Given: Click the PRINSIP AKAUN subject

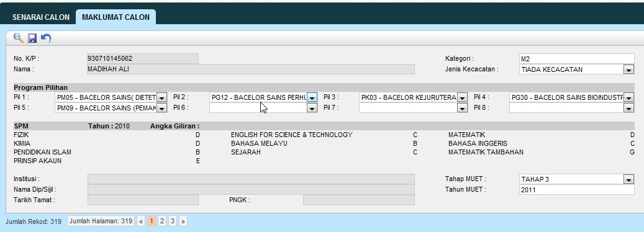Looking at the screenshot, I should [x=37, y=161].
